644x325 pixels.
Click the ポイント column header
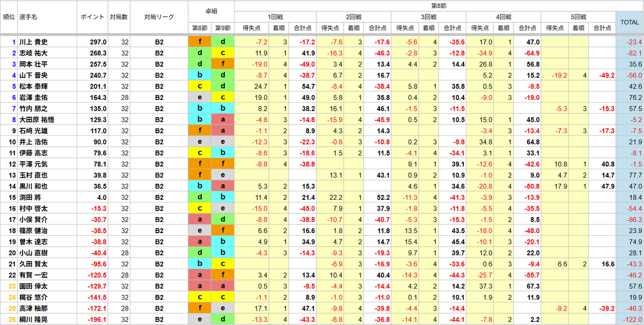coord(93,17)
